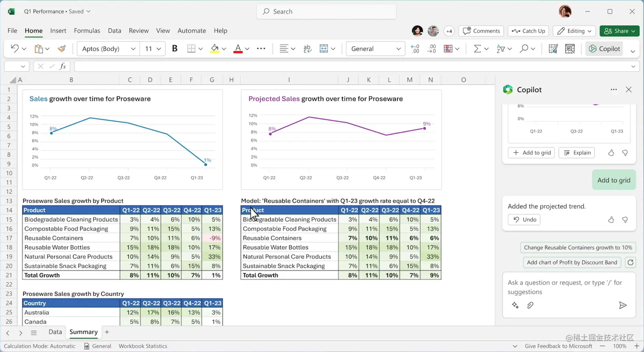
Task: Click the Search box in title bar
Action: [x=326, y=12]
